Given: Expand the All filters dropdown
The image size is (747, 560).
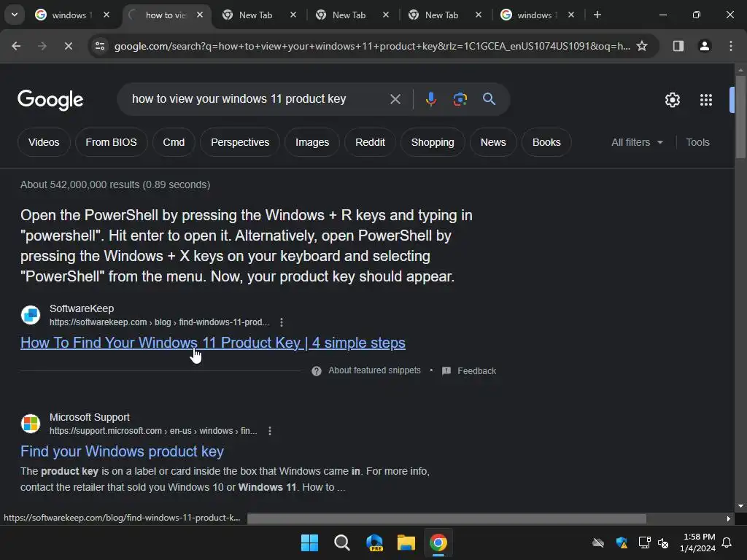Looking at the screenshot, I should 637,142.
